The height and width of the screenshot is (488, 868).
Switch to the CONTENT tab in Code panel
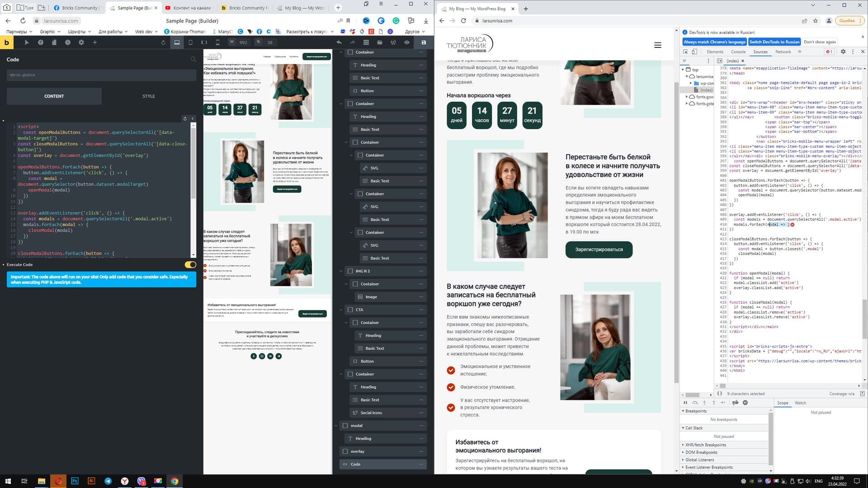54,96
